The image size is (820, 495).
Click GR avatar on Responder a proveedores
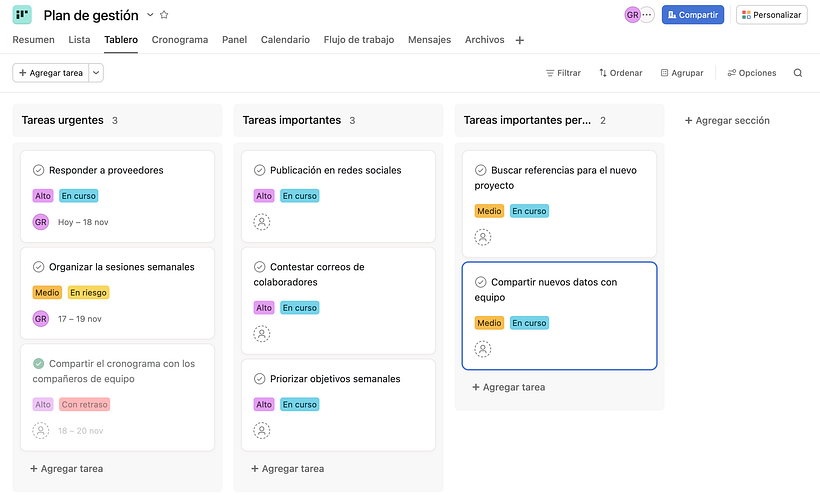pyautogui.click(x=40, y=222)
